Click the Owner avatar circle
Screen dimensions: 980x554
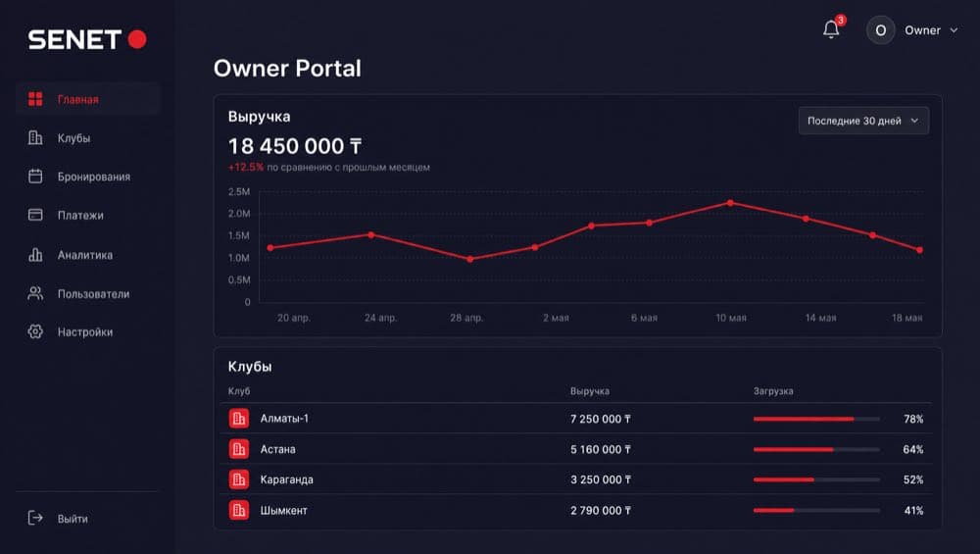point(881,30)
